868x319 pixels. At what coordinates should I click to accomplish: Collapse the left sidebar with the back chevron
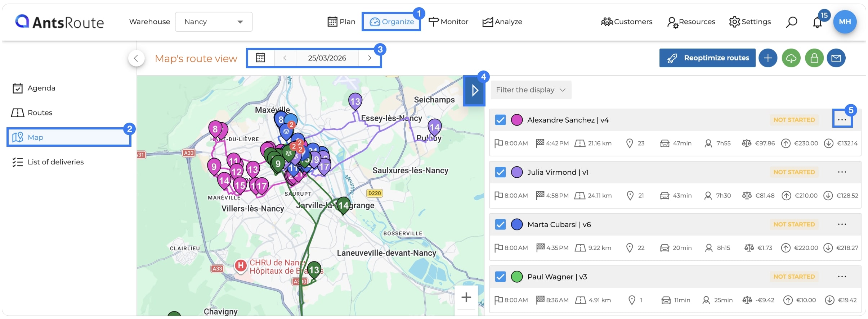pyautogui.click(x=137, y=58)
